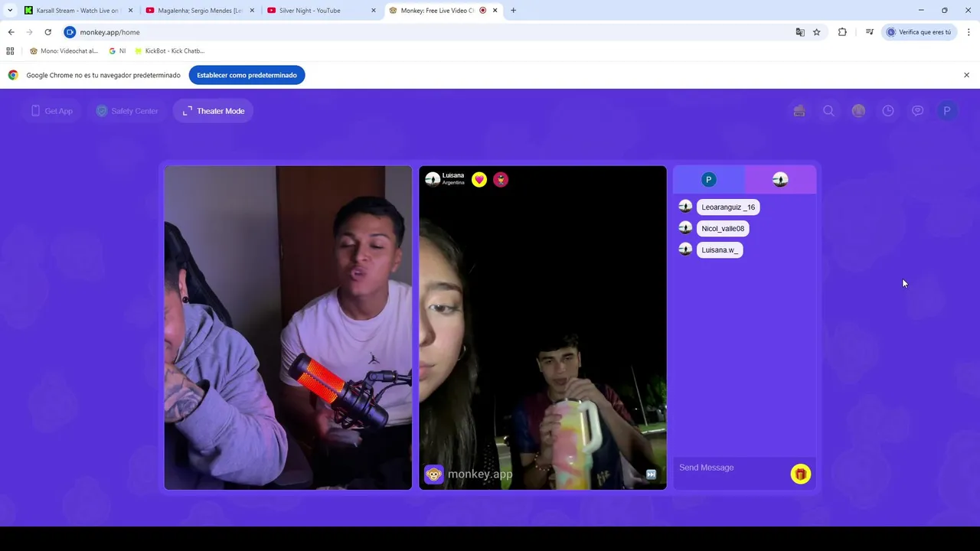The width and height of the screenshot is (980, 551).
Task: Open a new browser tab
Action: (x=514, y=11)
